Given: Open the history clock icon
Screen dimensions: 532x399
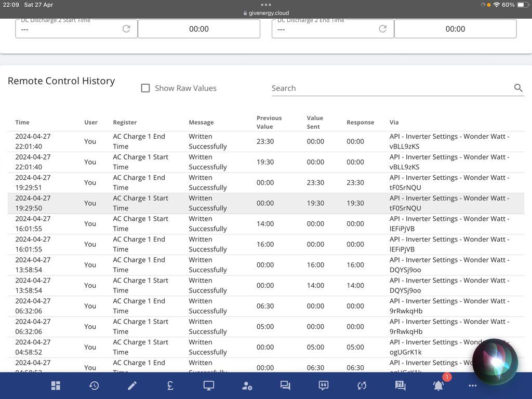Looking at the screenshot, I should [94, 385].
